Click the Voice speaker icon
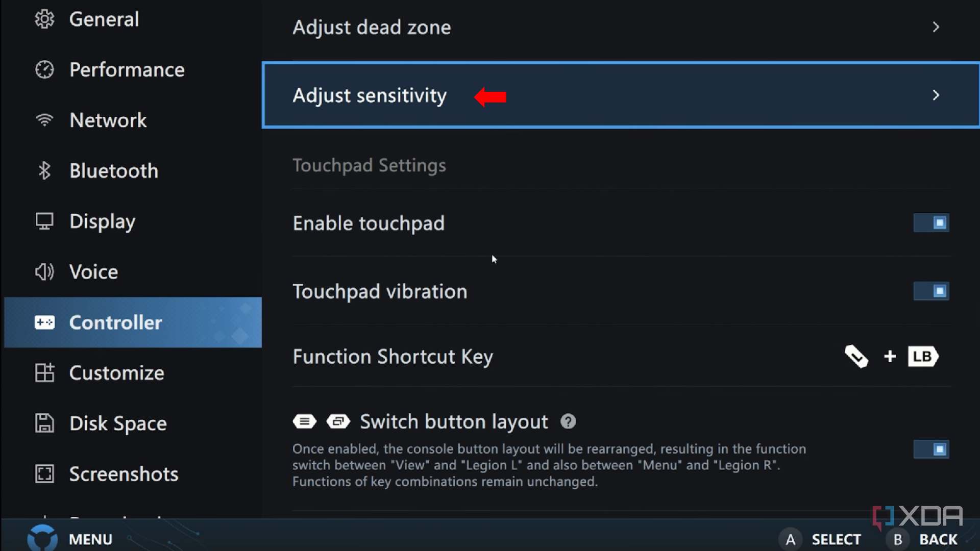The image size is (980, 551). [x=44, y=271]
